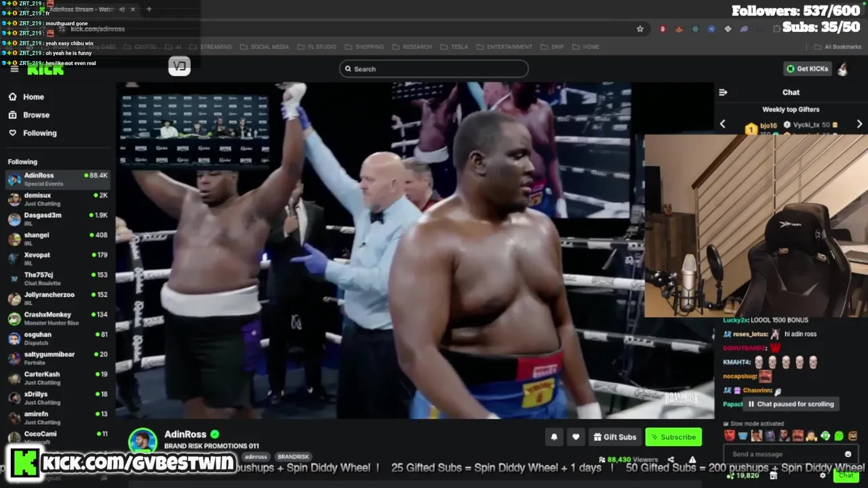Open Dasgasd3m channel from sidebar
The width and height of the screenshot is (868, 488).
[58, 219]
